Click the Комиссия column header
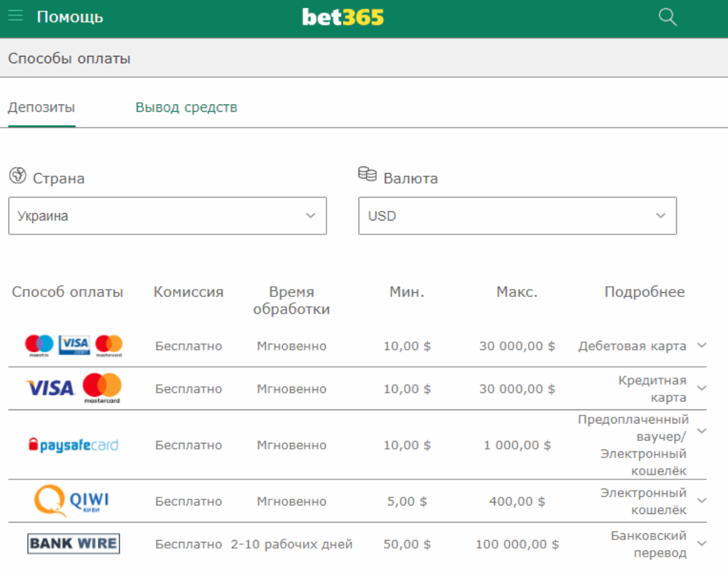The image size is (728, 582). click(x=188, y=292)
